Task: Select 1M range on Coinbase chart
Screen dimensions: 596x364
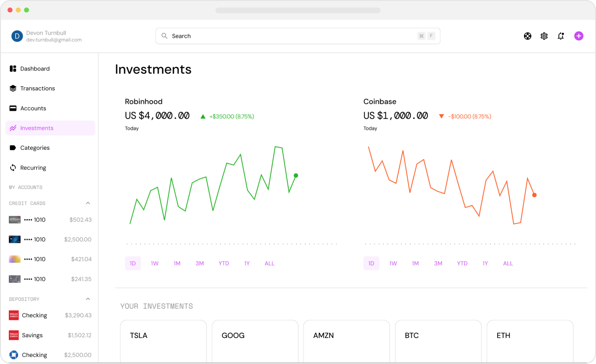Action: [x=415, y=263]
